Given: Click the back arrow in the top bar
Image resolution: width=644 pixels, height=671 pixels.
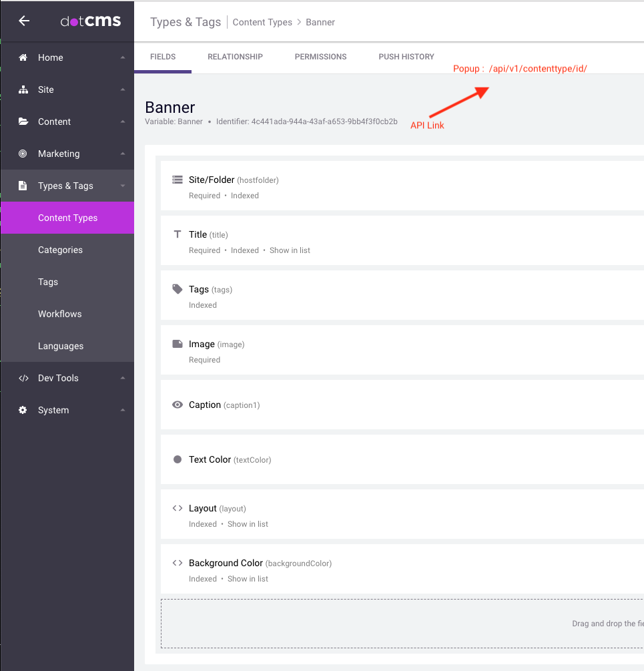Looking at the screenshot, I should pyautogui.click(x=24, y=21).
